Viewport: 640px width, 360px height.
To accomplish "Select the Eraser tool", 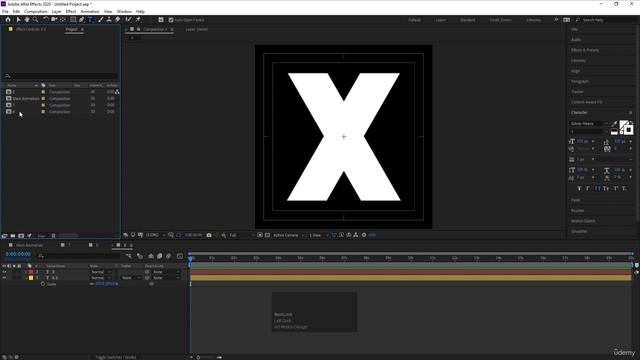I will [118, 20].
